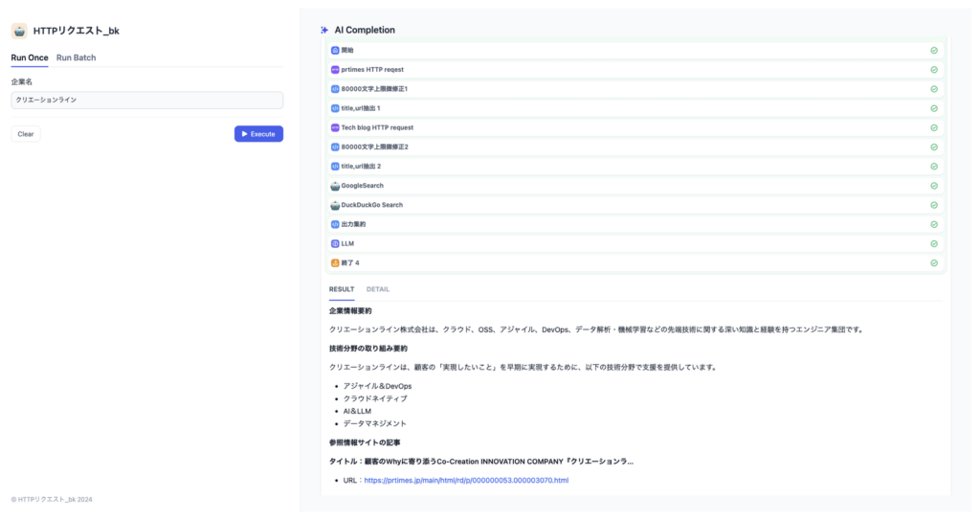Open the prtimes.jp URL link
This screenshot has width=980, height=520.
[x=466, y=481]
